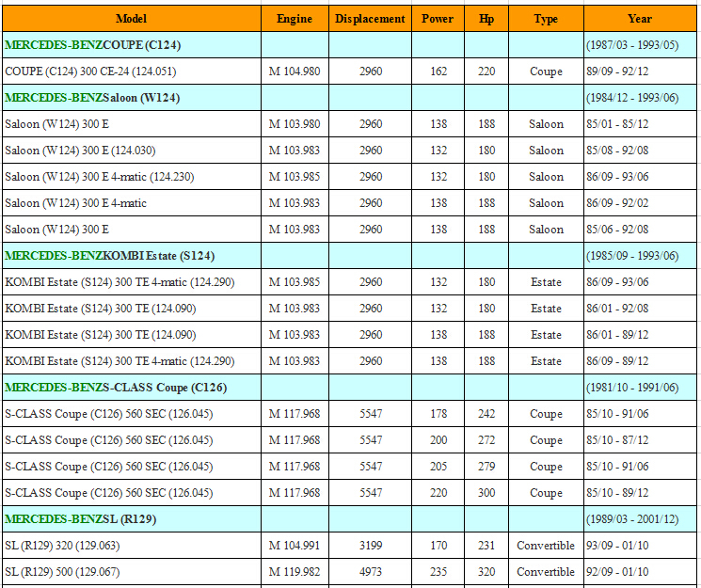This screenshot has height=588, width=701.
Task: Click power value 170
Action: point(438,546)
